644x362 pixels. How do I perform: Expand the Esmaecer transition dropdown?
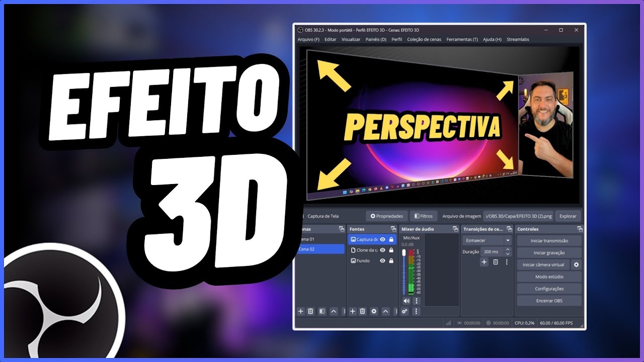pyautogui.click(x=508, y=241)
